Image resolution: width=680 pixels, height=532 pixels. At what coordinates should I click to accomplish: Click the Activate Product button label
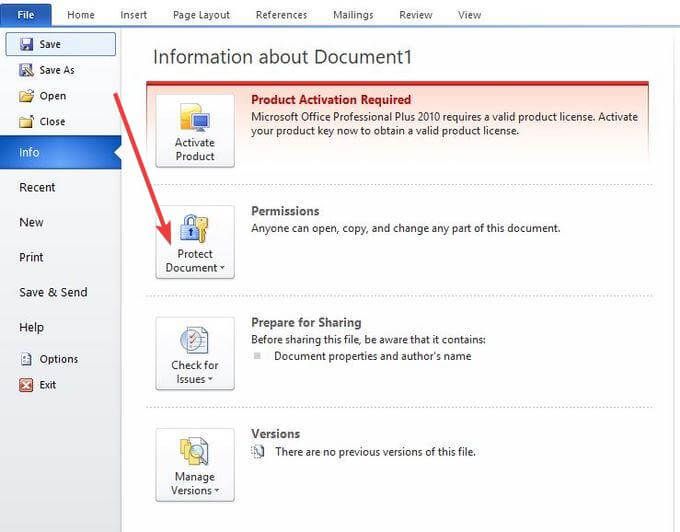(195, 149)
